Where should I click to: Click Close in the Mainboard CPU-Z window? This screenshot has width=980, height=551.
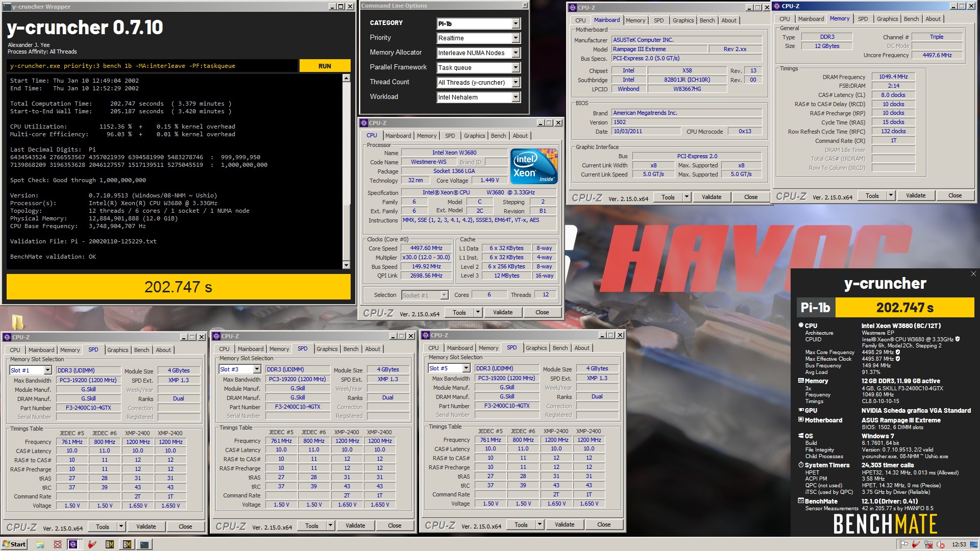tap(751, 197)
